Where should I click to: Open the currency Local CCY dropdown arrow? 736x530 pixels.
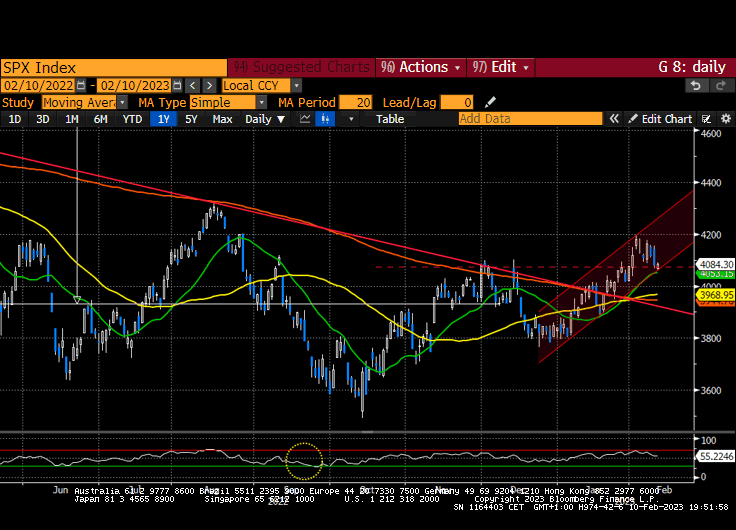296,85
